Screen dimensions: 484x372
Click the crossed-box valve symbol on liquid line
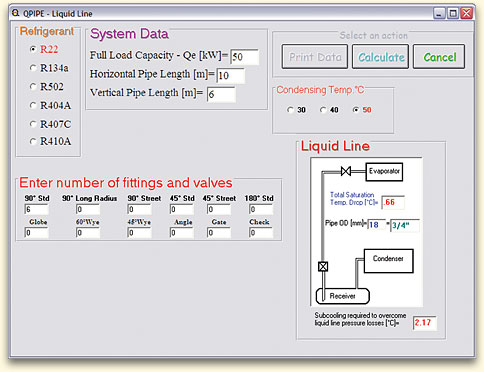tap(323, 267)
